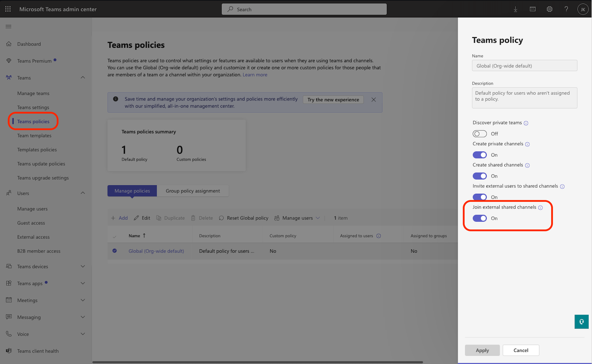Sort by Name column header
The width and height of the screenshot is (592, 364).
click(x=137, y=236)
